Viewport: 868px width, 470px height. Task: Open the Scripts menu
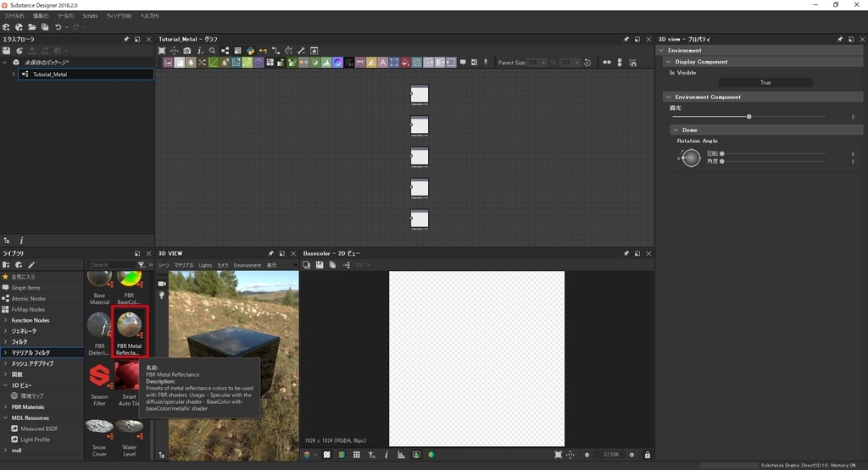tap(90, 16)
